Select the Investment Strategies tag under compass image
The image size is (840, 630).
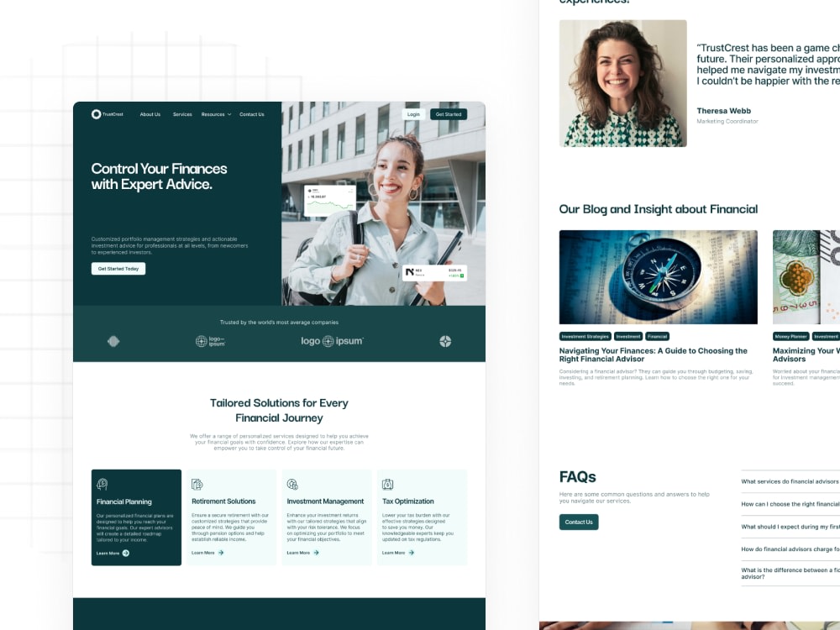coord(585,337)
